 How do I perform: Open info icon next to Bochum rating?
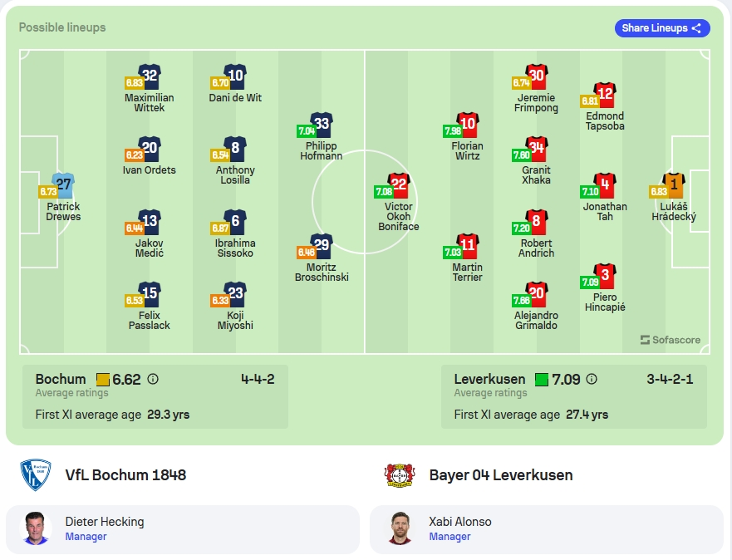[153, 379]
